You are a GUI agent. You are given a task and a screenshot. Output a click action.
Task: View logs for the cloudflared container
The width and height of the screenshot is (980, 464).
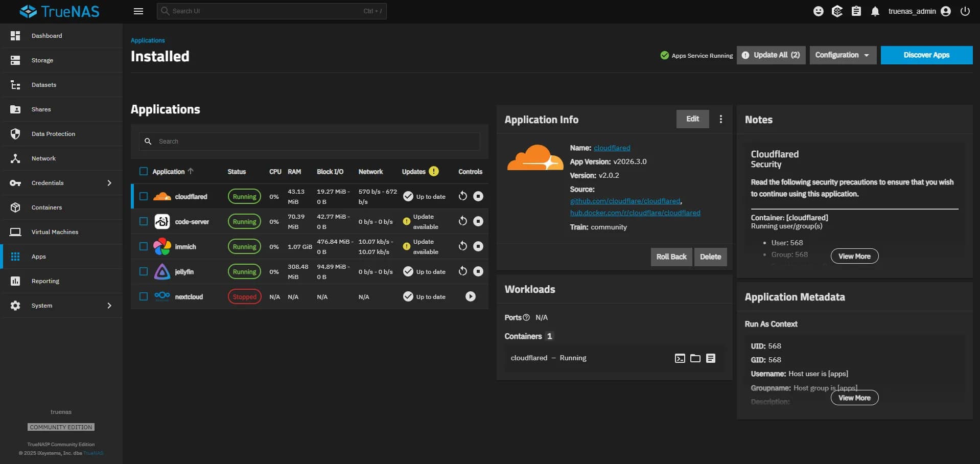711,358
